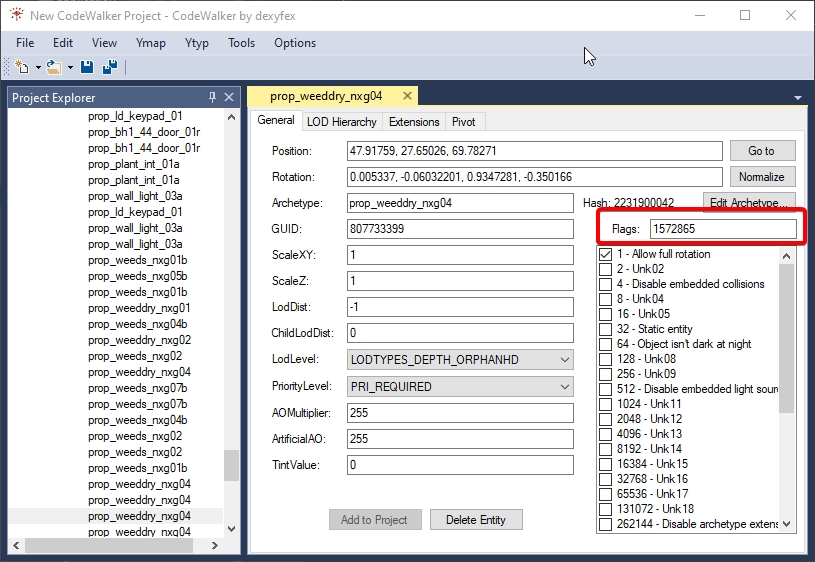Check the 16 - Unk05 flag
Viewport: 815px width, 562px height.
coord(605,315)
